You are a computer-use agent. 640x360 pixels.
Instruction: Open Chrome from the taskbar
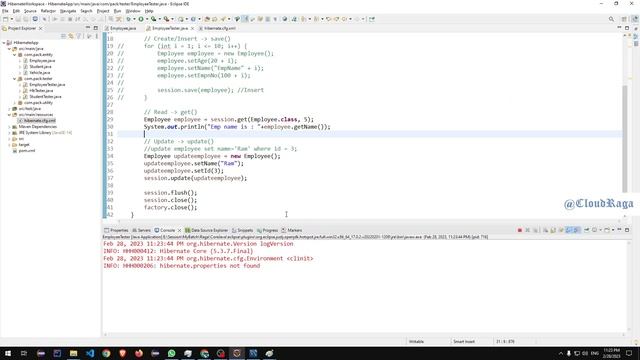click(x=106, y=353)
